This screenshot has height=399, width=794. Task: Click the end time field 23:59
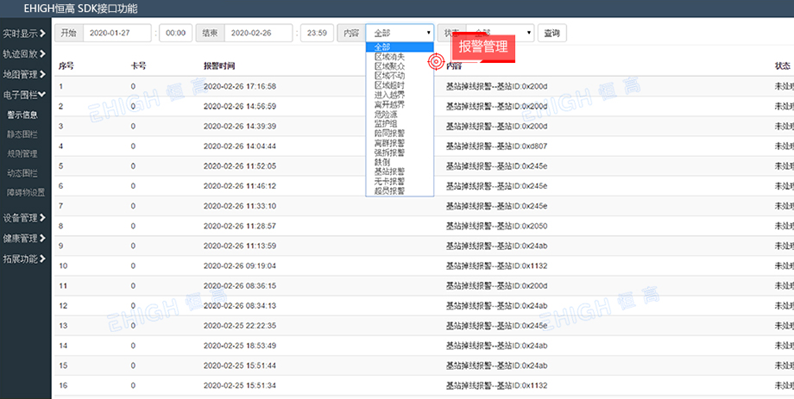(317, 33)
